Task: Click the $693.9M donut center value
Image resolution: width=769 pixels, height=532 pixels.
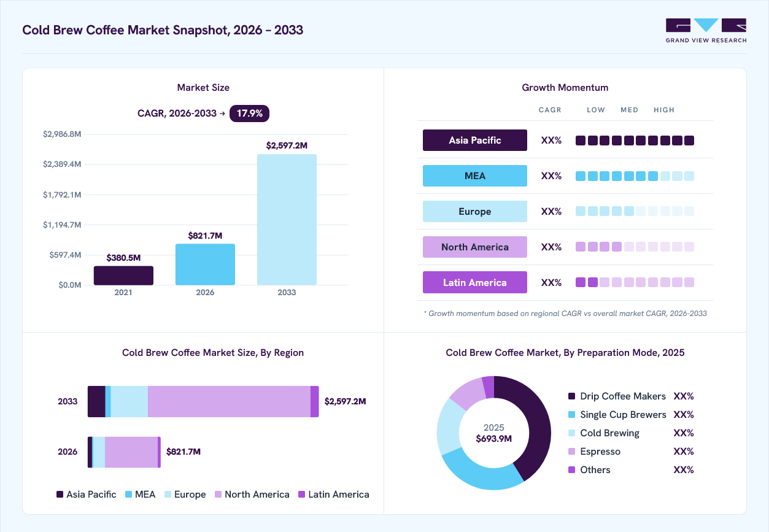Action: (494, 439)
